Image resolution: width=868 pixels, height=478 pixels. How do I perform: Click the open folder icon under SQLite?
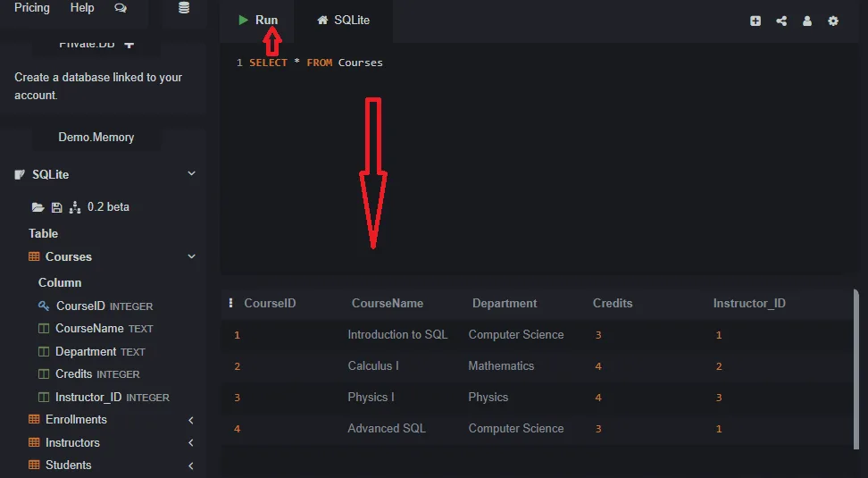pos(38,207)
